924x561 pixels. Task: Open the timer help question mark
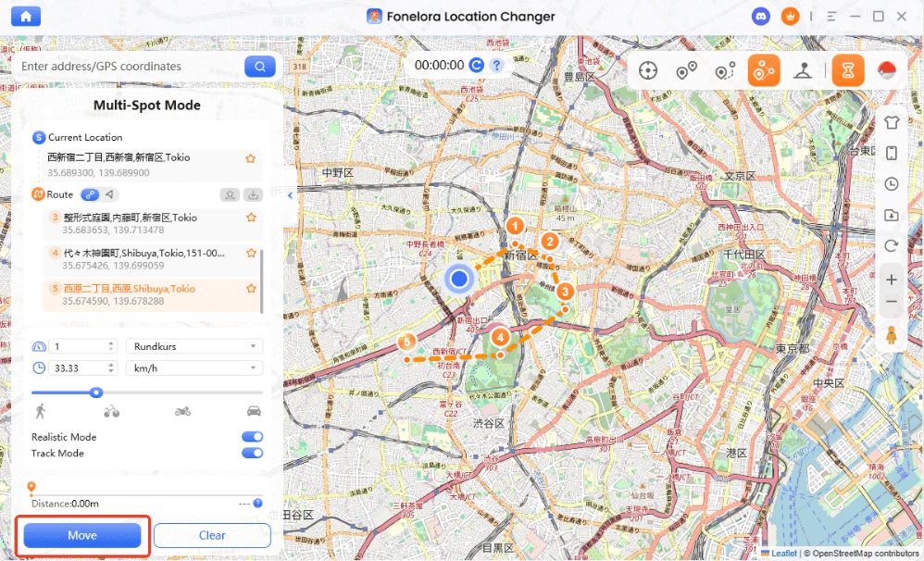point(497,66)
